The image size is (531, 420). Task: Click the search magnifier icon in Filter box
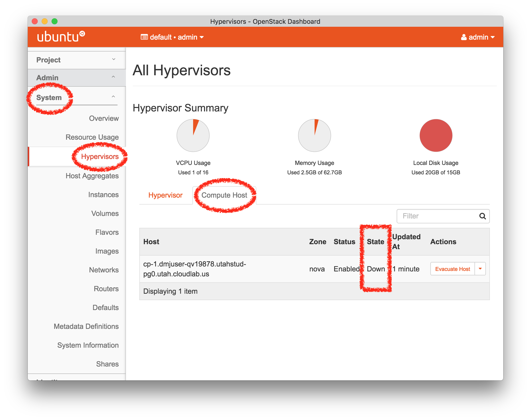482,216
